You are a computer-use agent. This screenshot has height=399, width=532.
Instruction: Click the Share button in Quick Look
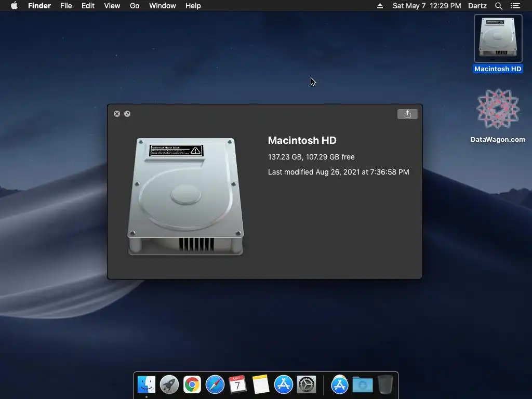[407, 114]
